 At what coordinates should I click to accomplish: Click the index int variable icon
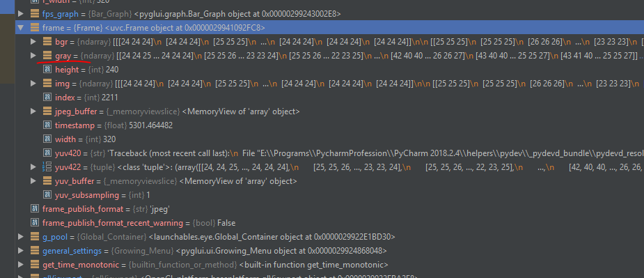[x=47, y=98]
